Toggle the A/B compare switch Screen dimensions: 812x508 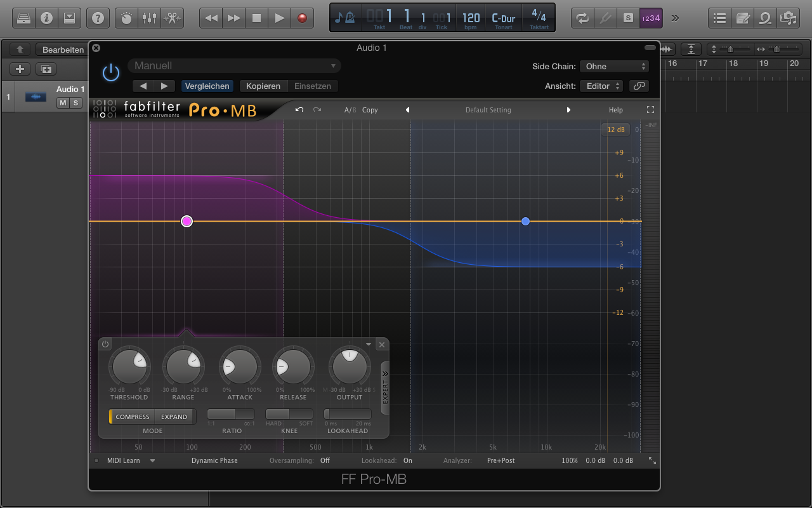click(350, 110)
